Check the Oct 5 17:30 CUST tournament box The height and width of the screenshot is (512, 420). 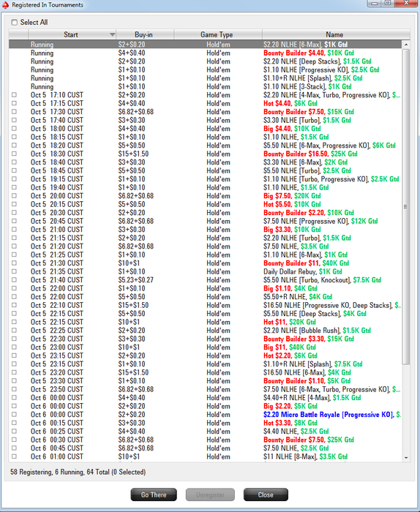click(14, 112)
